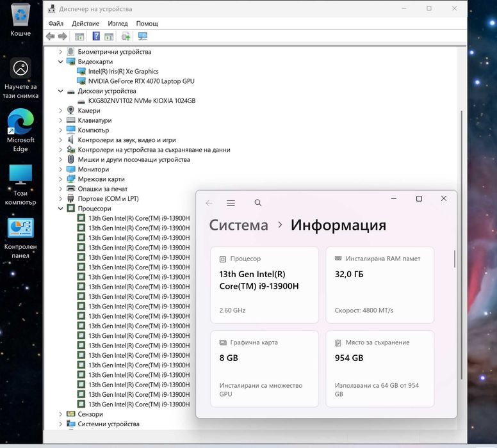Maximize the Device Manager window
Image resolution: width=497 pixels, height=448 pixels.
[x=429, y=8]
